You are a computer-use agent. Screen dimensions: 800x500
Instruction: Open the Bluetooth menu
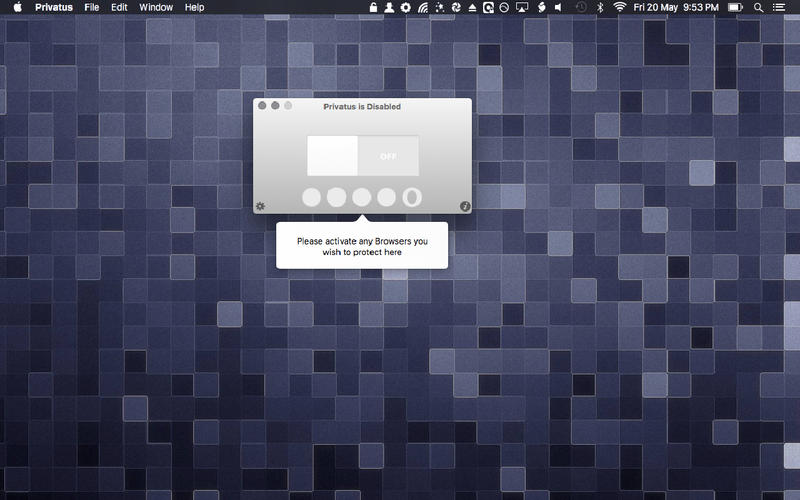click(601, 7)
